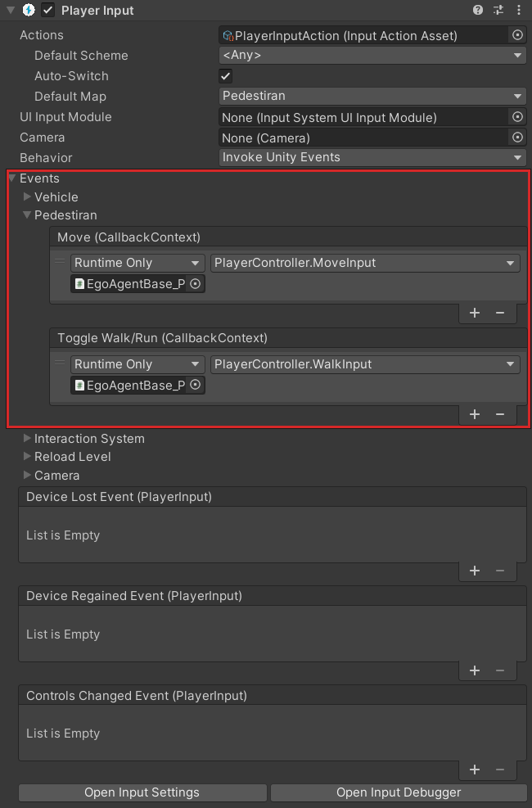
Task: Click the Actions property label
Action: [x=42, y=35]
